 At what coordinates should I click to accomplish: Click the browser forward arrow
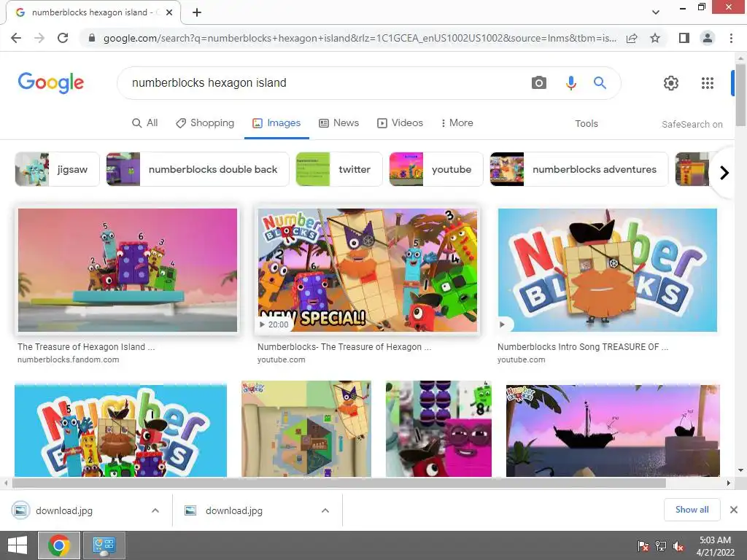39,38
